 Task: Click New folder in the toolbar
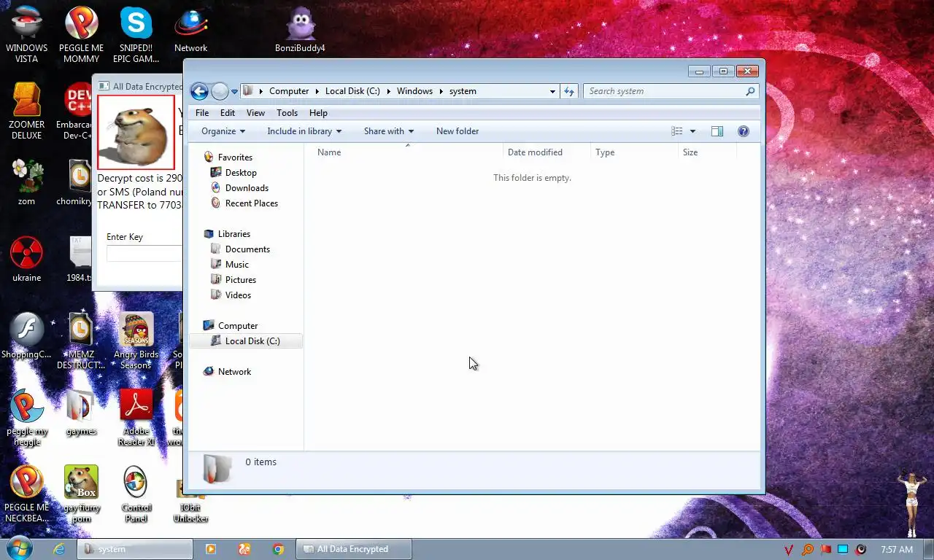458,131
